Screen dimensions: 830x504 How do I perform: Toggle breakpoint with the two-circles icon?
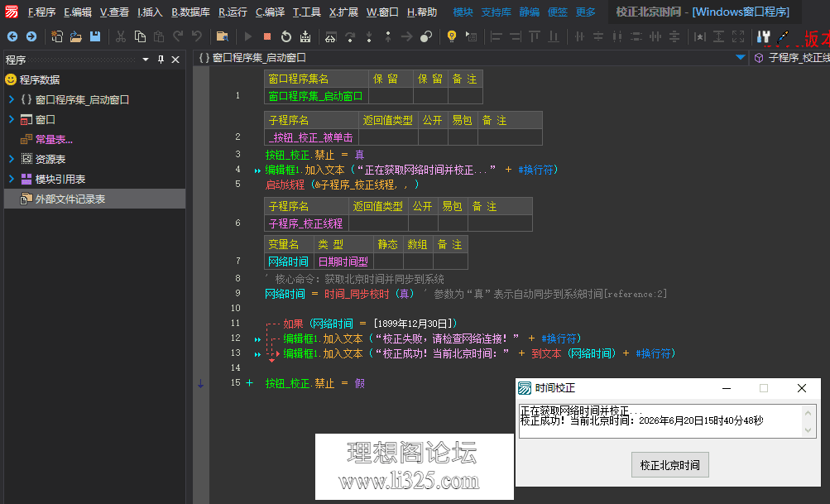point(425,36)
